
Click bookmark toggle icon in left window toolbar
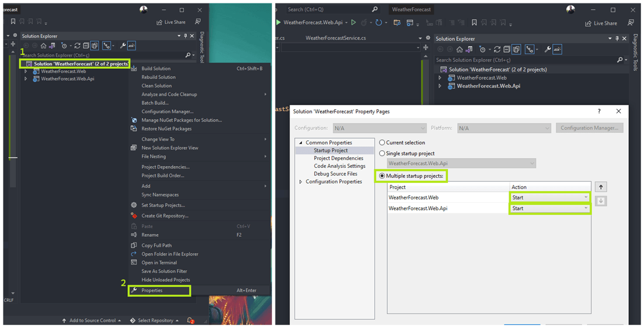click(x=13, y=22)
